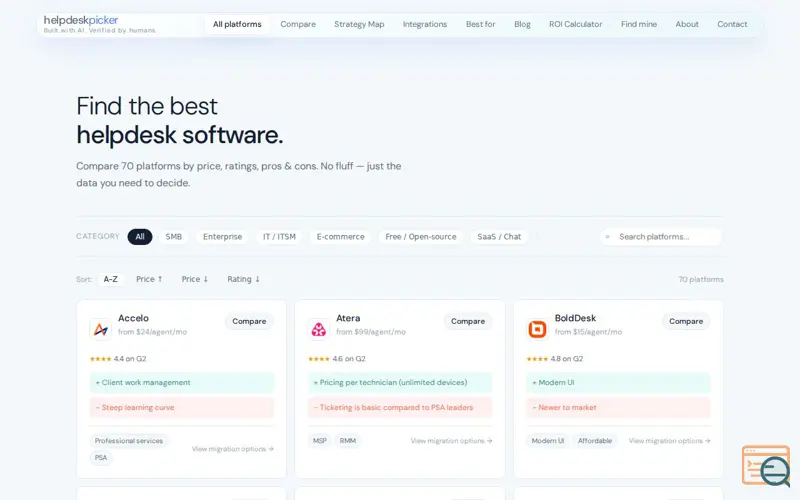The width and height of the screenshot is (800, 500).
Task: Filter platforms by Enterprise category
Action: pyautogui.click(x=222, y=237)
